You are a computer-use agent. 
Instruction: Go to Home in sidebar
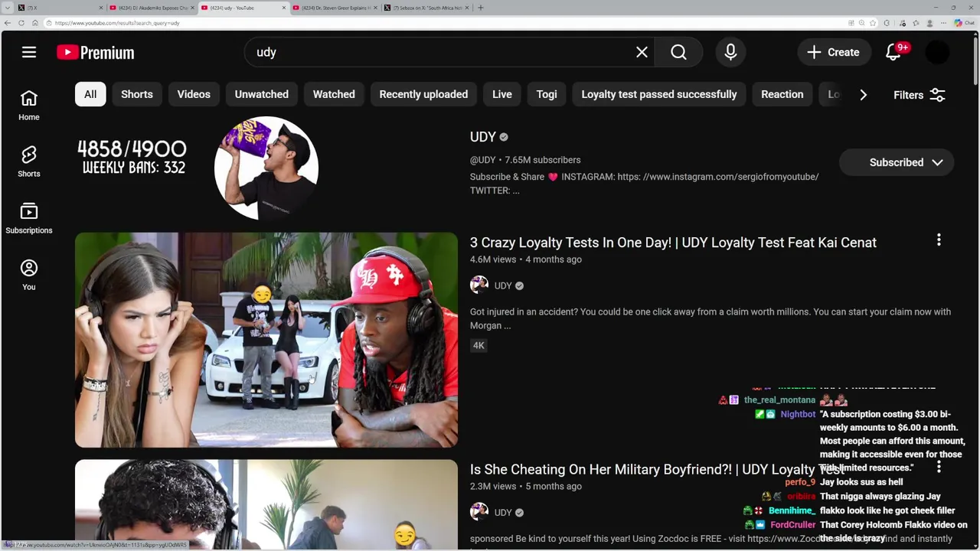click(x=29, y=106)
